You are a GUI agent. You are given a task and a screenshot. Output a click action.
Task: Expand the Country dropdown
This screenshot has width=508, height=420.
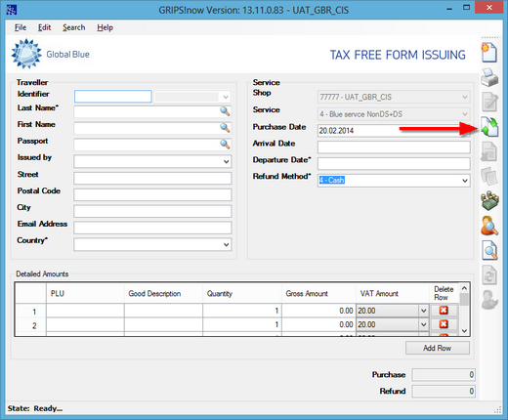pos(227,244)
